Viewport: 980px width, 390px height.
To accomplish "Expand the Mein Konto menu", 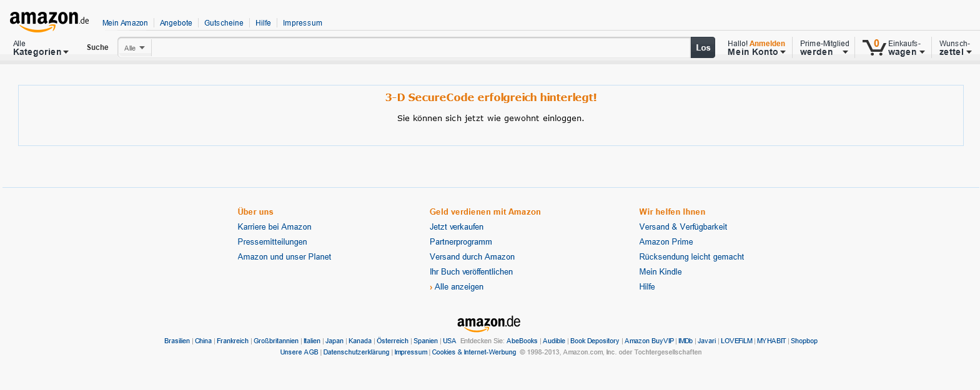I will [756, 52].
